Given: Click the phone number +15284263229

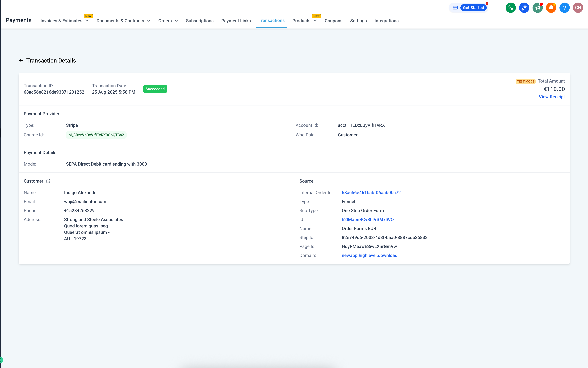Looking at the screenshot, I should click(x=79, y=211).
